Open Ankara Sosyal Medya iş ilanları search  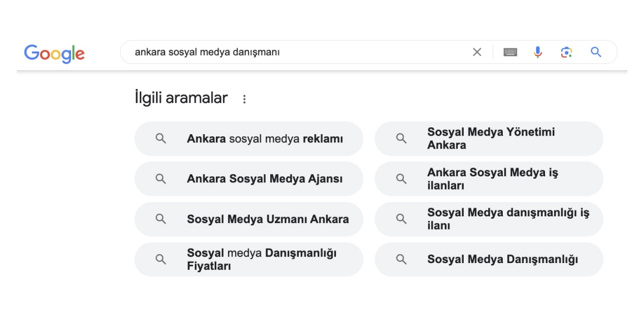tap(489, 179)
